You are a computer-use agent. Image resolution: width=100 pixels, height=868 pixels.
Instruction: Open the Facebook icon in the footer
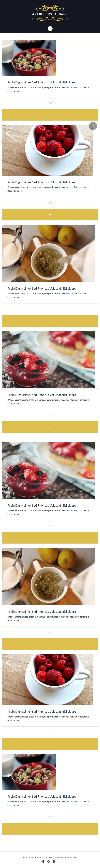pyautogui.click(x=43, y=861)
